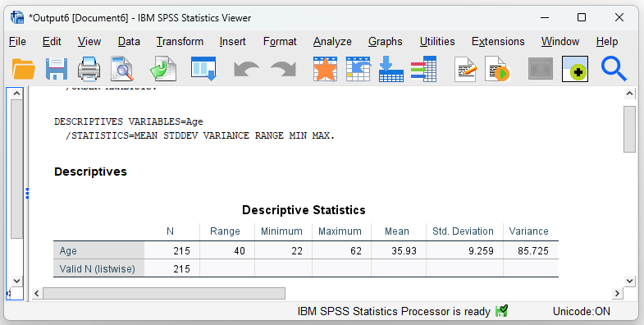Click IBM SPSS Statistics Processor is ready text
Viewport: 644px width, 325px height.
point(394,311)
